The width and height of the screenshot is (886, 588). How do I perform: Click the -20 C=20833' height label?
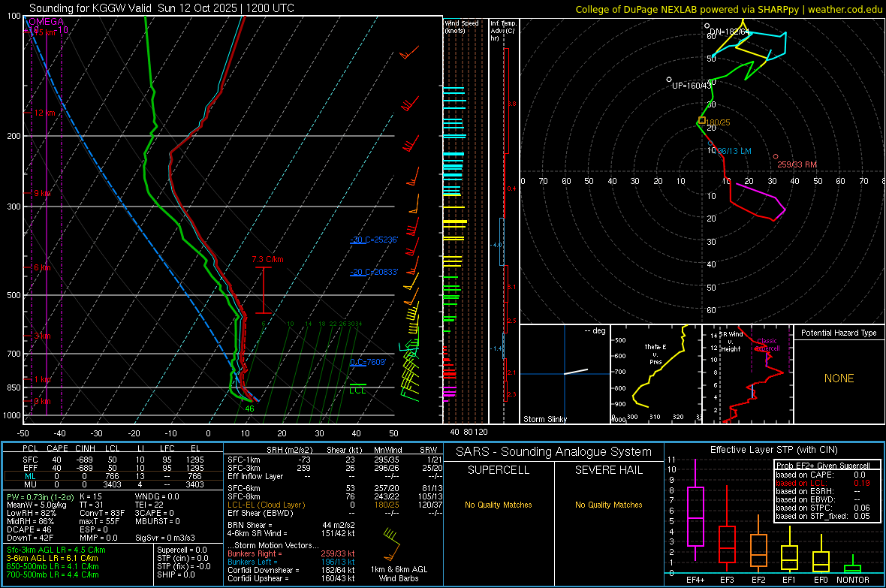pos(373,272)
